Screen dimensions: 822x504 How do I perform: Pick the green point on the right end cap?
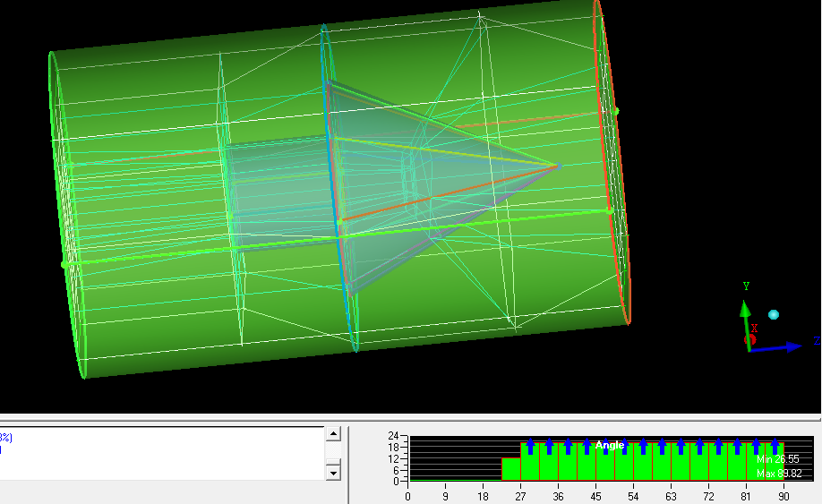617,111
